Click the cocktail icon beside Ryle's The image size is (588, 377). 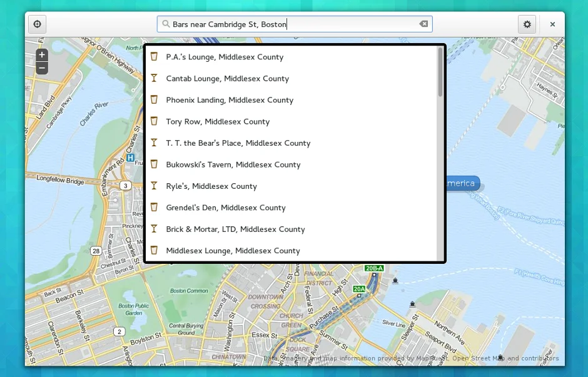coord(154,186)
